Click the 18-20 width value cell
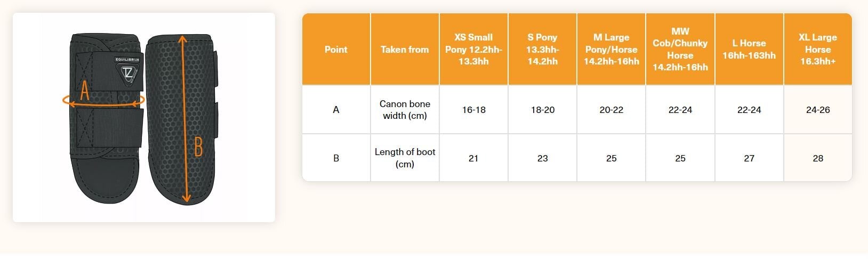This screenshot has height=259, width=868. [x=542, y=110]
